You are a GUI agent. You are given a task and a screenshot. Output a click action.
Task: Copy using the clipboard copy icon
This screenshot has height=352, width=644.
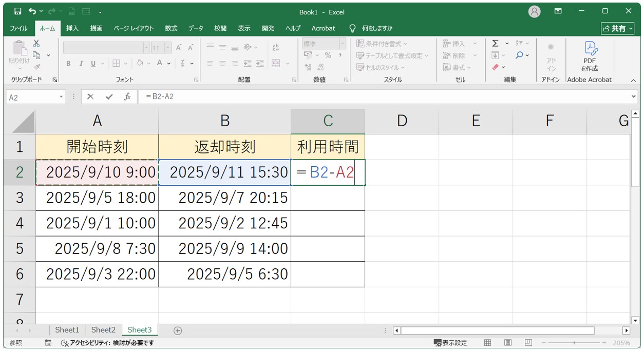pos(36,55)
